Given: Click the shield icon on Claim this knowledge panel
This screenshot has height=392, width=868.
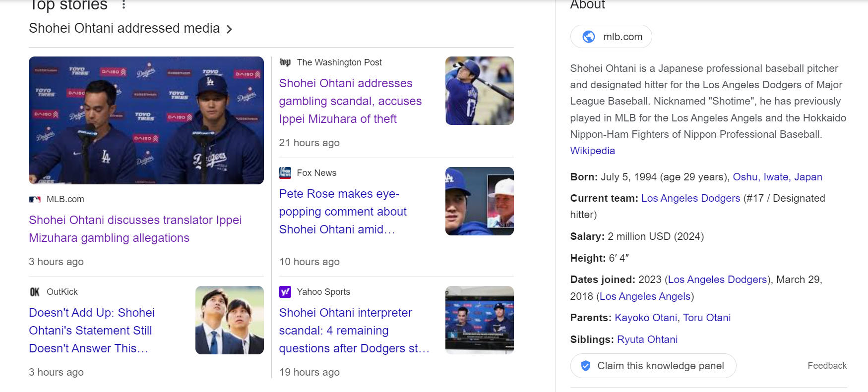Looking at the screenshot, I should point(586,366).
